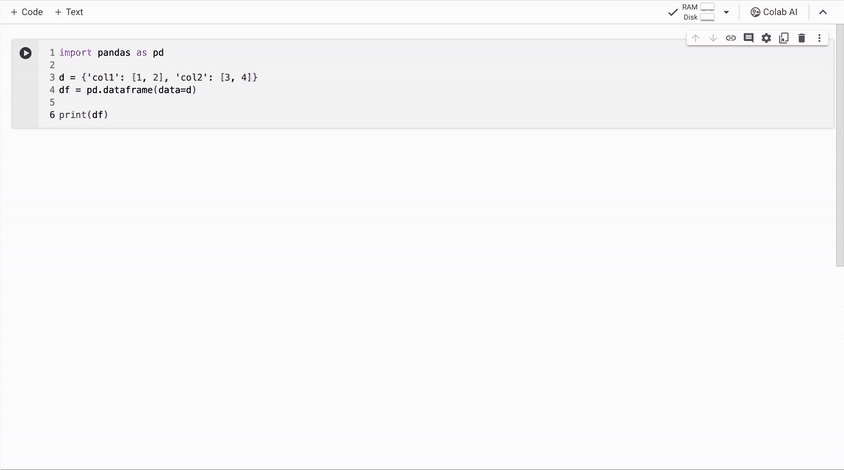
Task: Open the Colab AI panel
Action: (774, 12)
